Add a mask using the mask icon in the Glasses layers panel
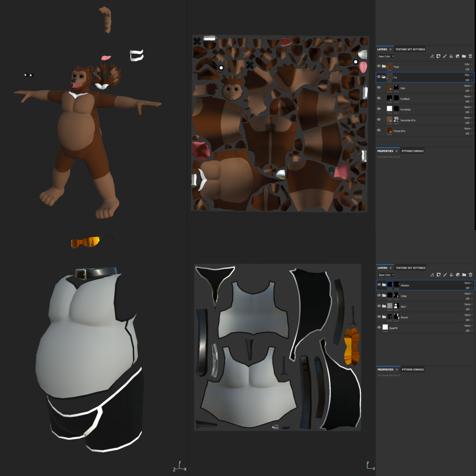 click(x=439, y=275)
